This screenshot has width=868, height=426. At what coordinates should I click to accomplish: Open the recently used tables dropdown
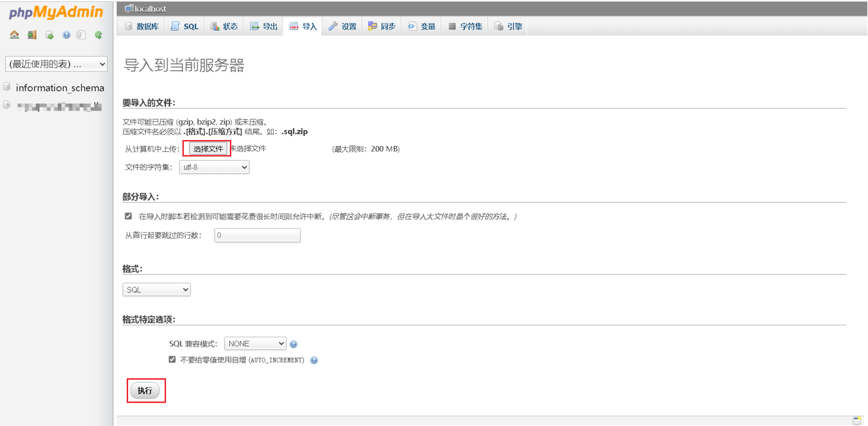pyautogui.click(x=56, y=63)
